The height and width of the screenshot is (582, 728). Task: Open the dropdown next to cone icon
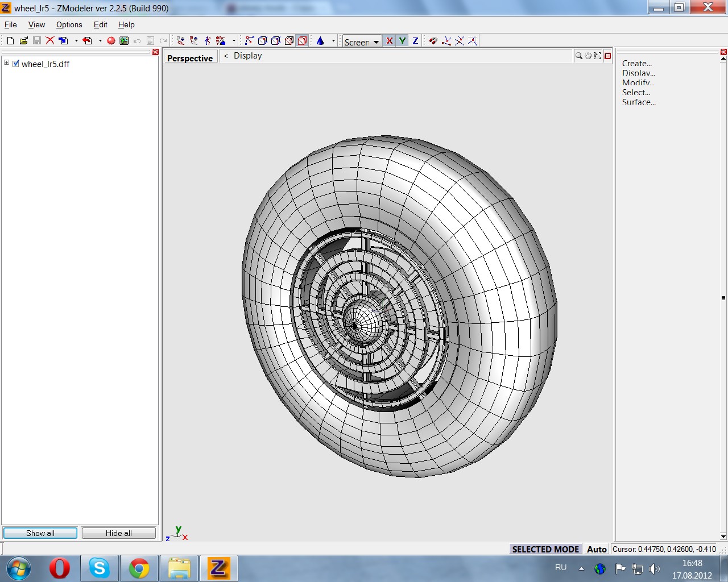coord(333,41)
